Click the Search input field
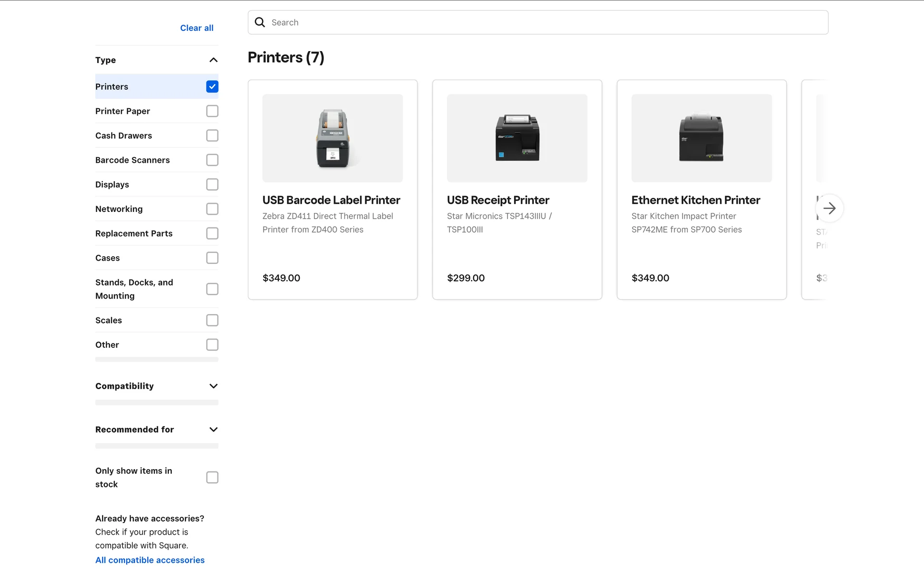 (x=544, y=22)
